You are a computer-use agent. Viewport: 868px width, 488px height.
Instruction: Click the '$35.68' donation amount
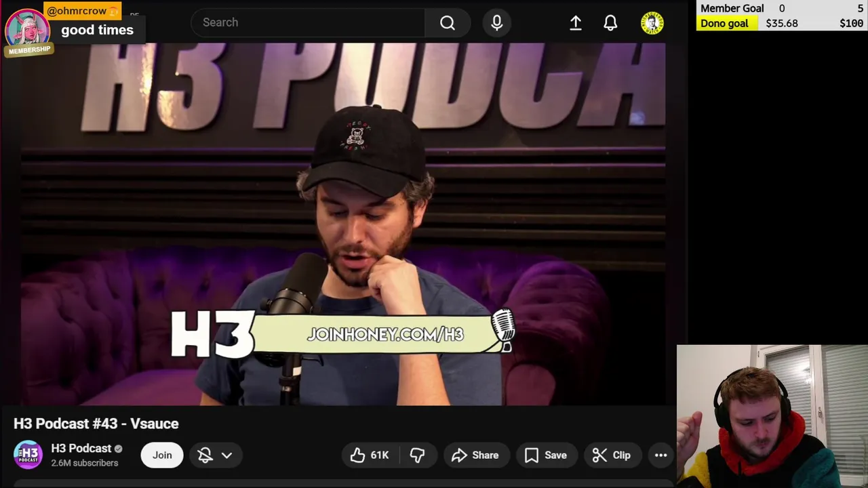point(782,23)
